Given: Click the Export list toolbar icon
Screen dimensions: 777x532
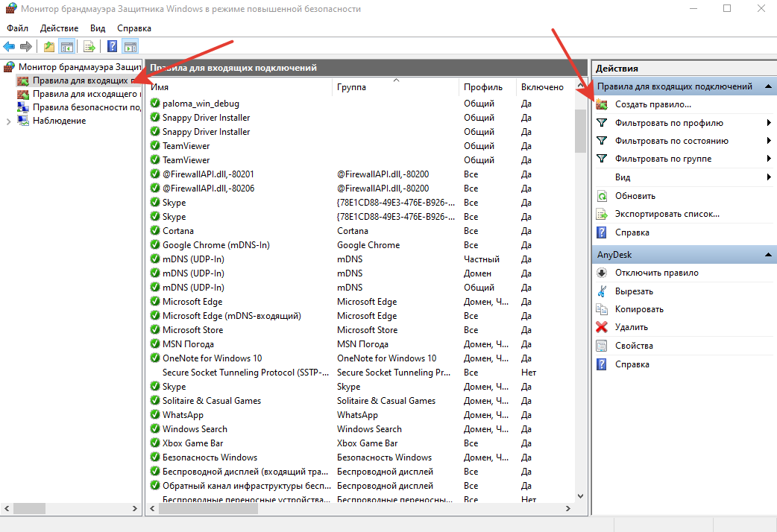Looking at the screenshot, I should [89, 46].
